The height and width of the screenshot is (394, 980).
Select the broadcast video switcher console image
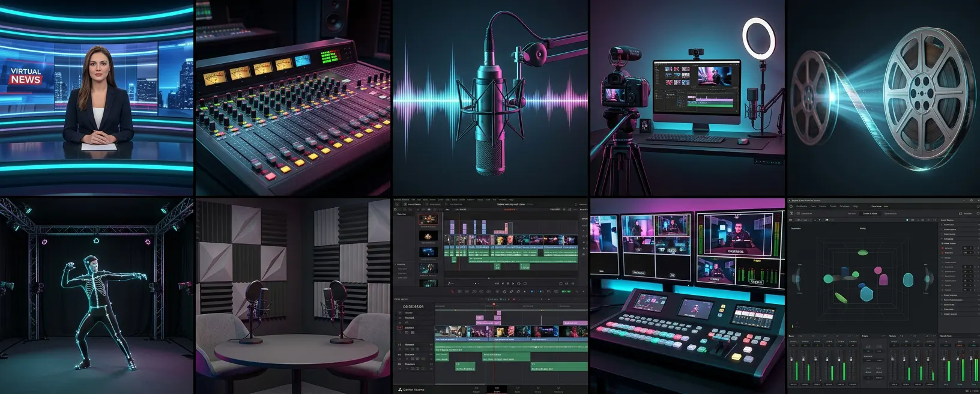687,296
